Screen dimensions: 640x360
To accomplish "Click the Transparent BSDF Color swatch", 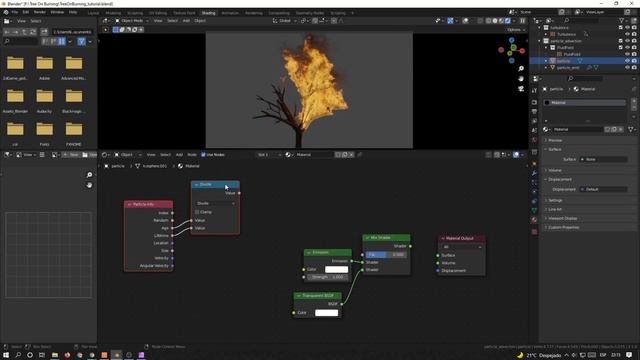I will [x=327, y=313].
